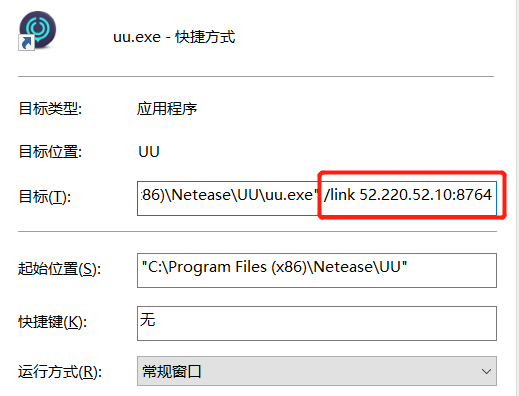Click the 起始位置(S): label
This screenshot has width=519, height=396.
pos(59,269)
